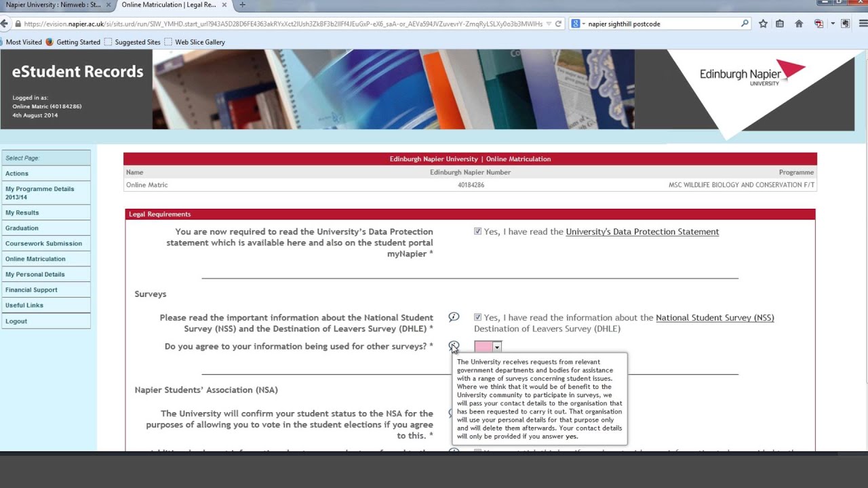Click the magnifier icon in the search box
Screen dimensions: 868x488
(745, 24)
